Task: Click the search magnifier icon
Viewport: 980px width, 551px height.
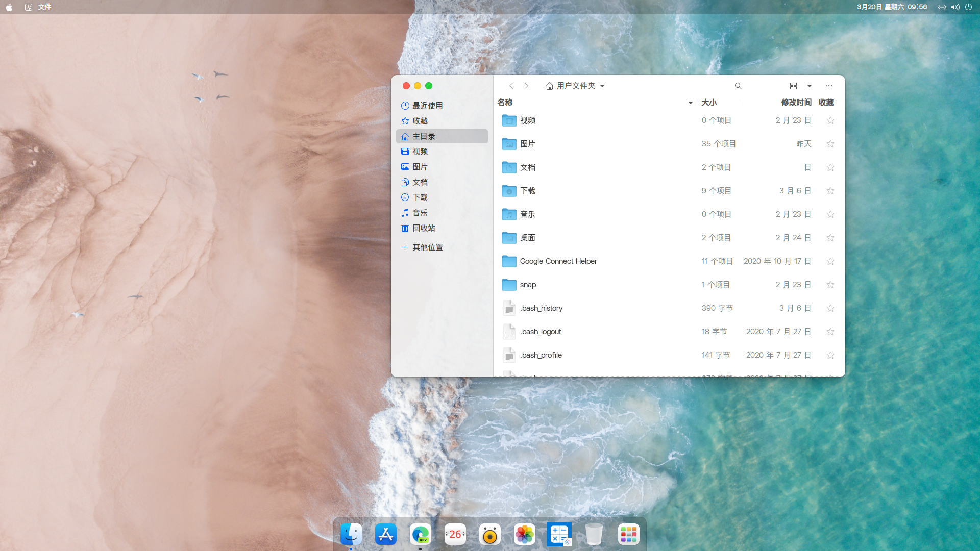Action: click(738, 86)
